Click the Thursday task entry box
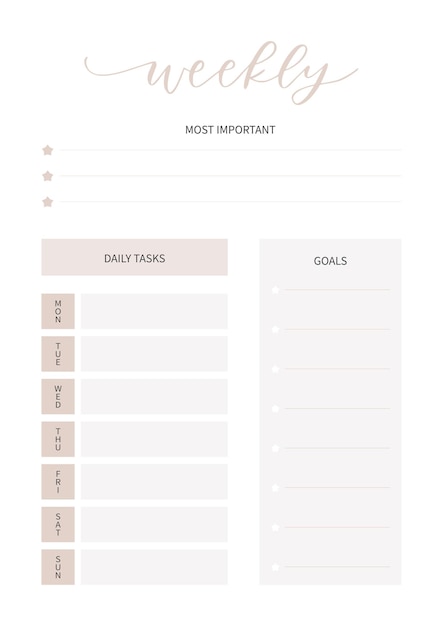This screenshot has height=626, width=443. coord(154,439)
